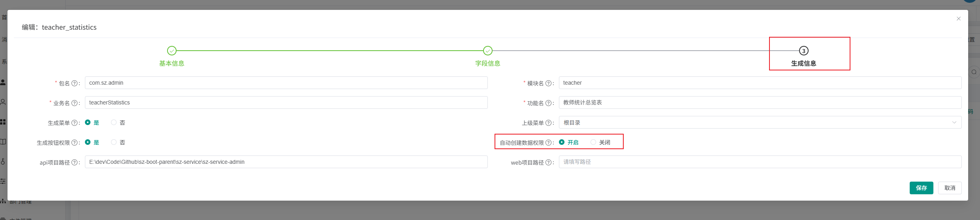Click step 3 生成信息
This screenshot has width=980, height=220.
coord(803,51)
